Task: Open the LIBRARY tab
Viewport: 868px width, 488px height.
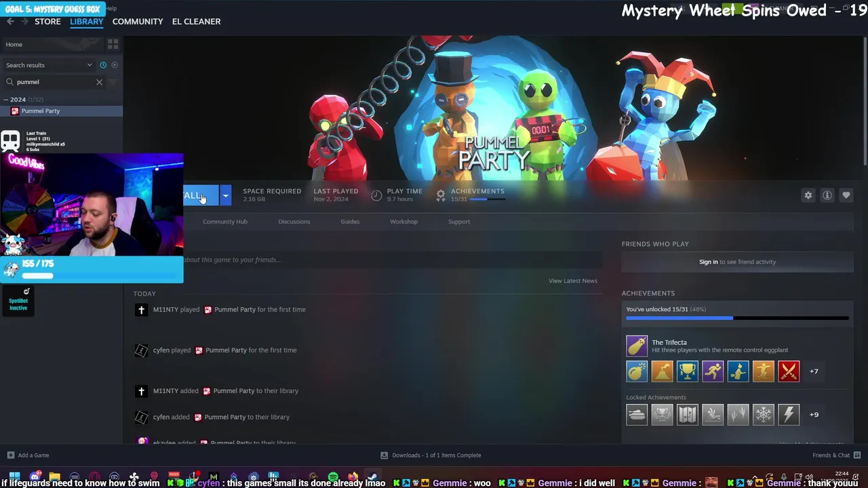Action: (x=87, y=22)
